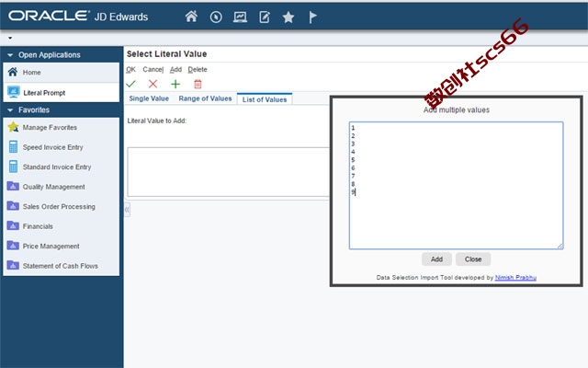Click the Cancel menu text
Viewport: 588px width, 368px height.
pos(153,70)
